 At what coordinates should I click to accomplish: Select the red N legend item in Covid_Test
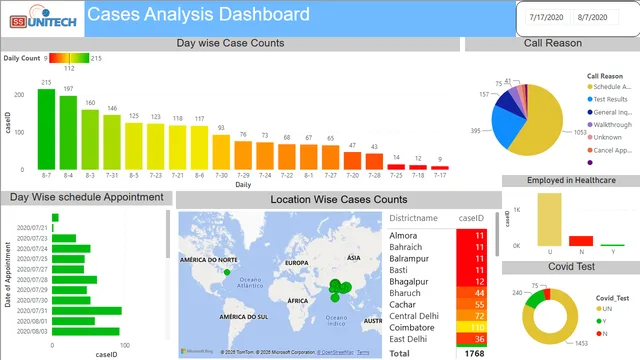[x=602, y=333]
